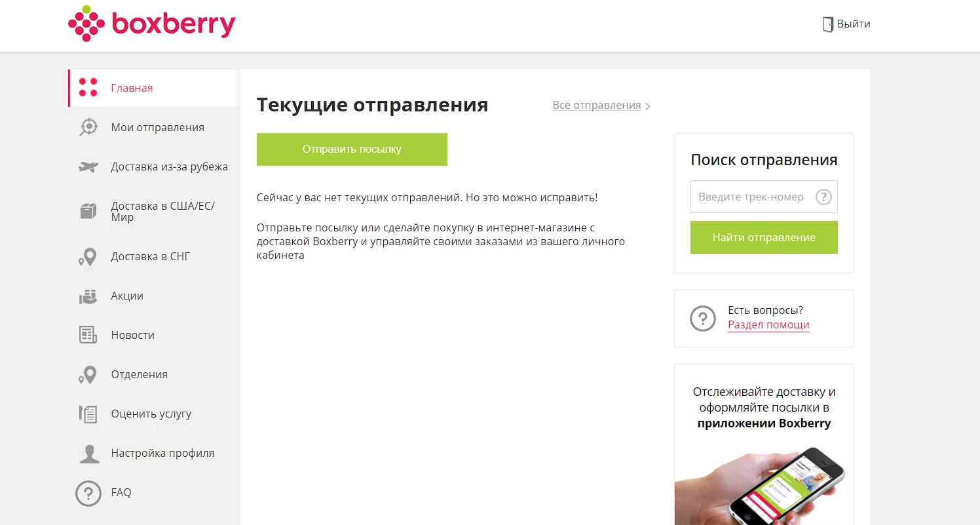The width and height of the screenshot is (980, 525).
Task: Click the person icon for Настройка профиля
Action: tap(89, 454)
